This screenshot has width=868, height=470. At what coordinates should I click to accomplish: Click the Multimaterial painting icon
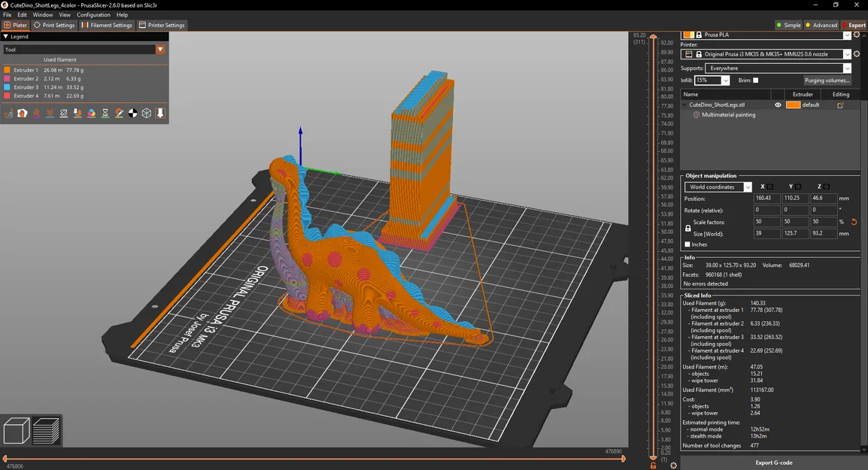pyautogui.click(x=697, y=114)
